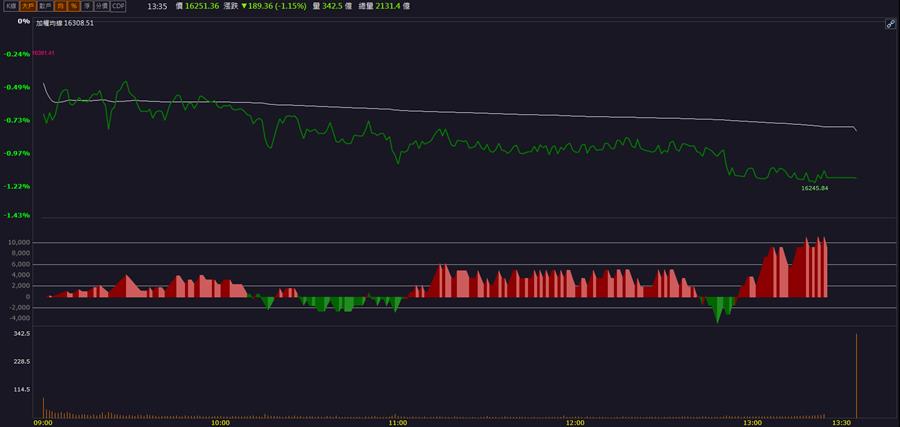
Task: Toggle the 均 average line button
Action: coord(59,6)
